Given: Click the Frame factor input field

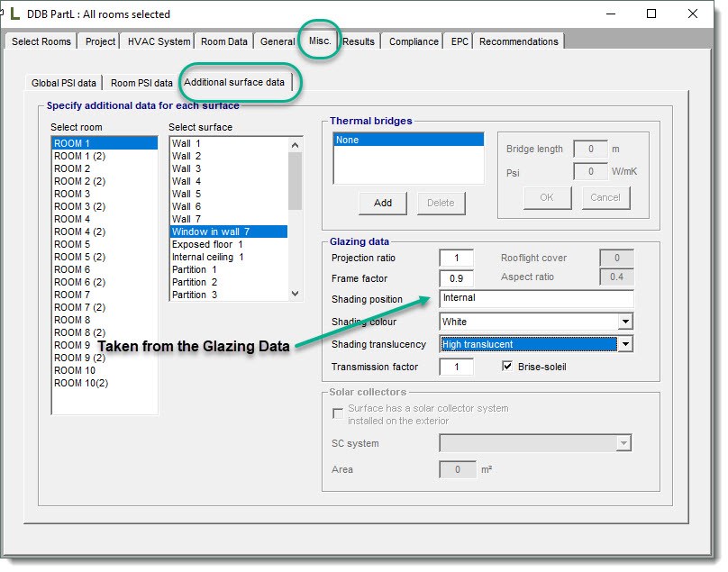Looking at the screenshot, I should (456, 279).
